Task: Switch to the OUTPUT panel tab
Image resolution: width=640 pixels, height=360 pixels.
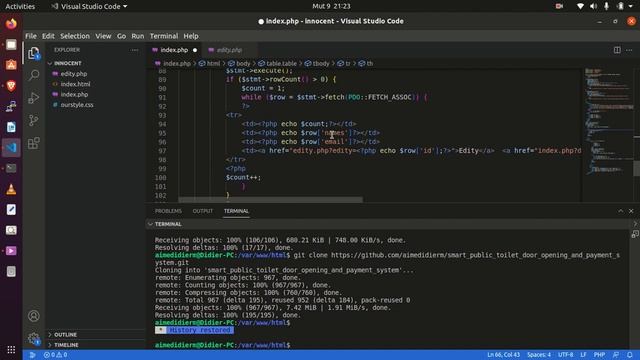Action: (202, 211)
